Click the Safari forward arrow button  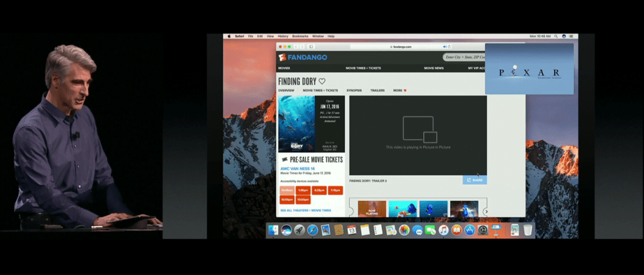point(302,47)
